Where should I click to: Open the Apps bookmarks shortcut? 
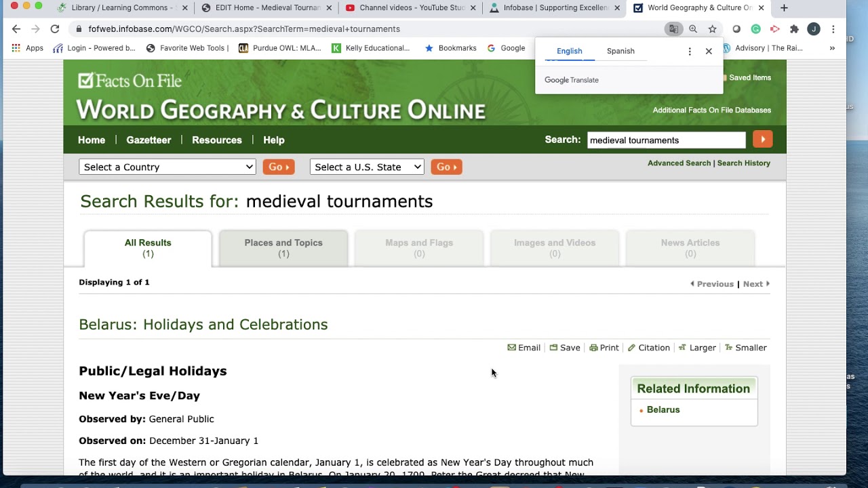pos(27,48)
